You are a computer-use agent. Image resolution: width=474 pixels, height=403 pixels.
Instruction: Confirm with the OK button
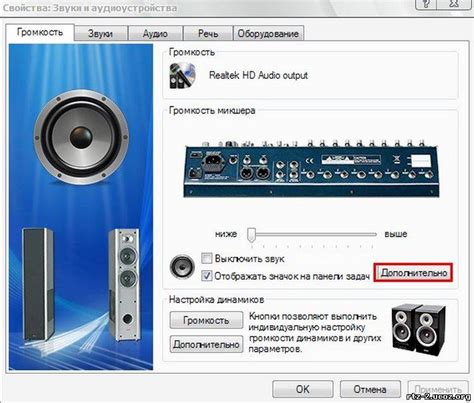(303, 389)
